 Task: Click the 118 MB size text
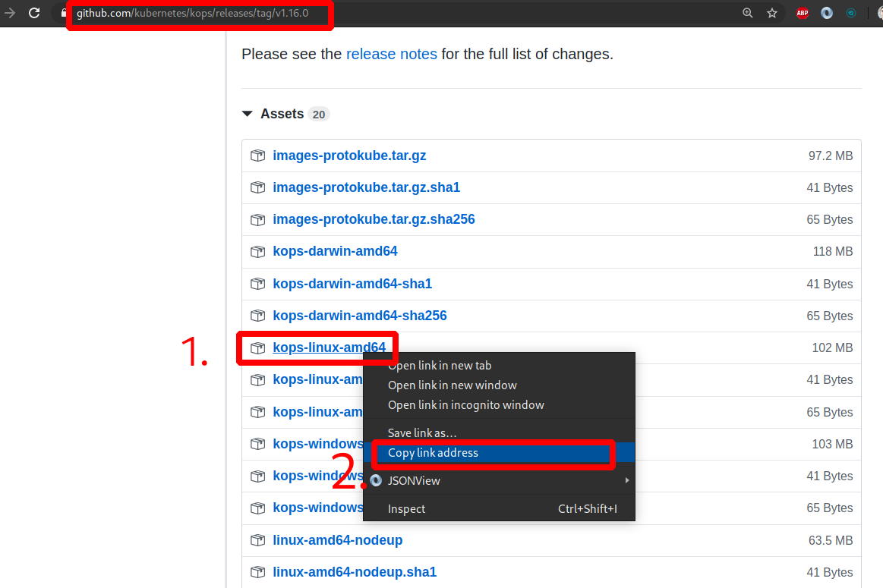(833, 251)
